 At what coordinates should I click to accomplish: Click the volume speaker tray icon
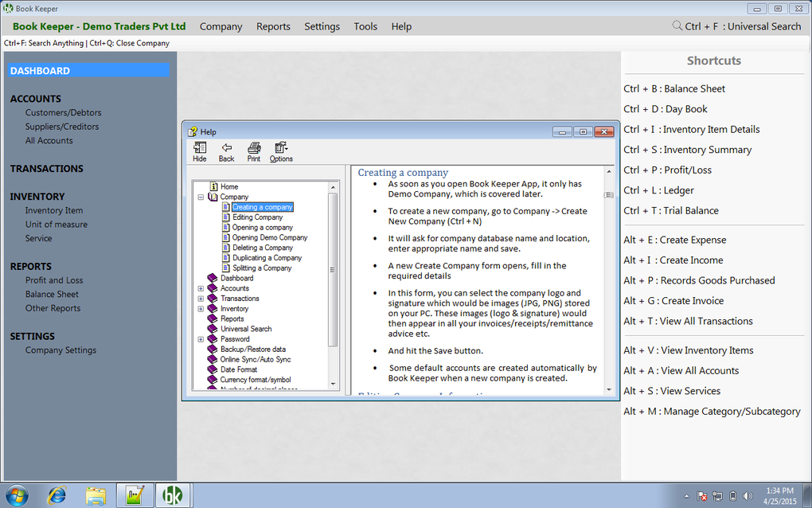(748, 496)
